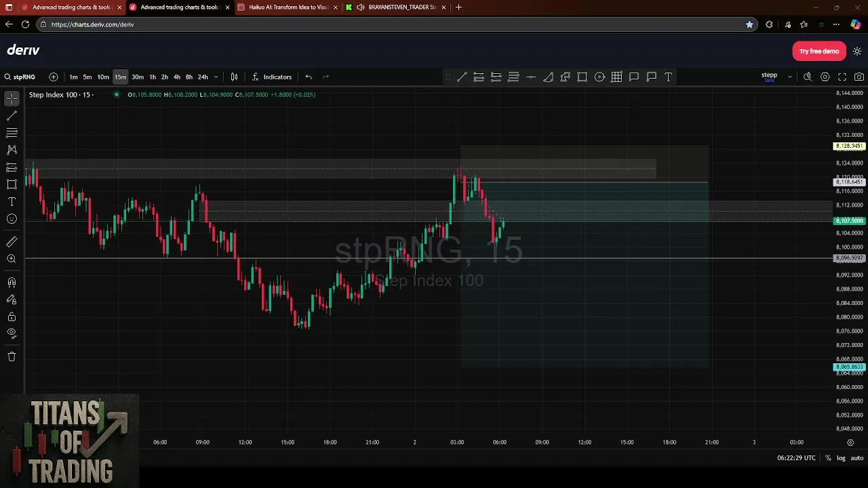The height and width of the screenshot is (488, 868).
Task: Pick callout comment tool in floating toolbar
Action: coord(652,77)
